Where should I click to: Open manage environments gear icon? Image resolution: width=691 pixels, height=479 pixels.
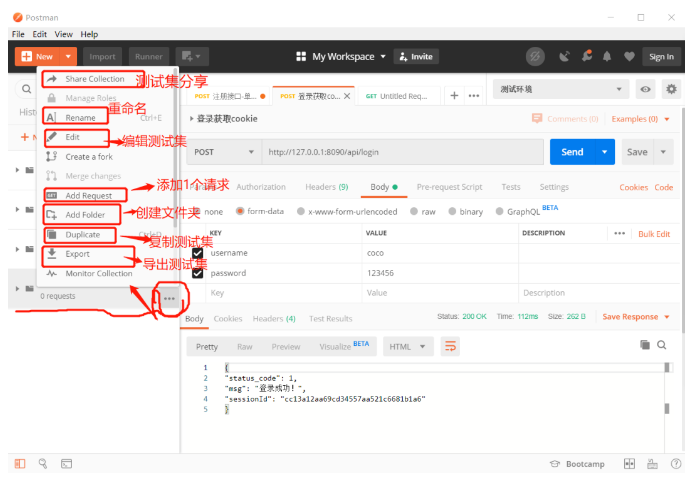671,89
